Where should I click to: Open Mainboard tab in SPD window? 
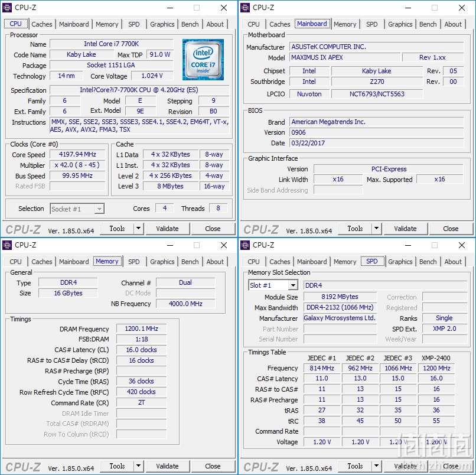312,262
